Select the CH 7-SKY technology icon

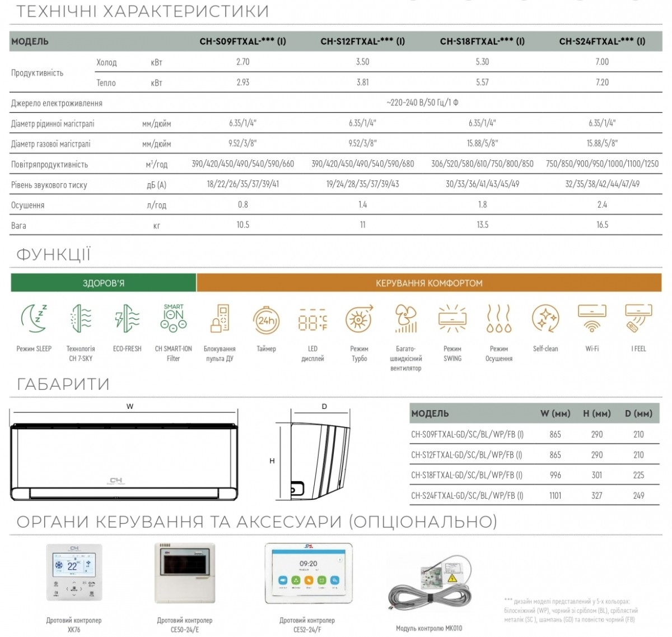coord(81,319)
